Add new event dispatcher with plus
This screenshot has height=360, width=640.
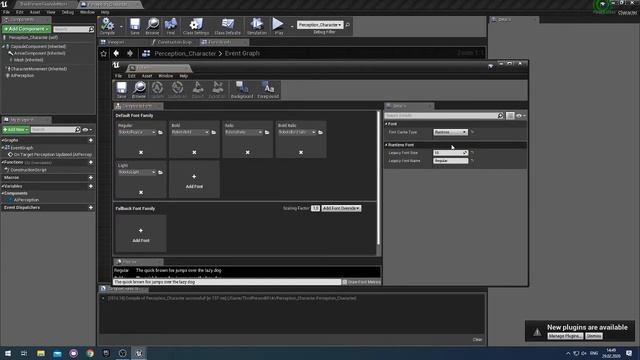(x=91, y=207)
